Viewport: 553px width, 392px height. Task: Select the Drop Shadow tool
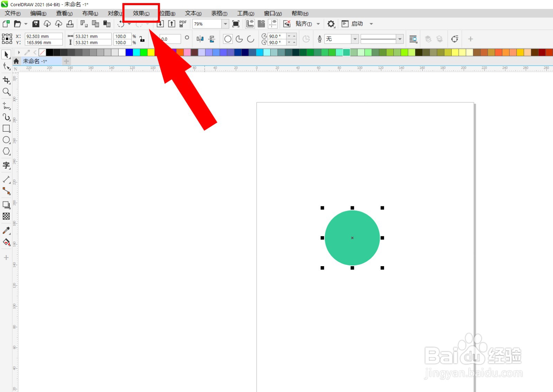(6, 205)
